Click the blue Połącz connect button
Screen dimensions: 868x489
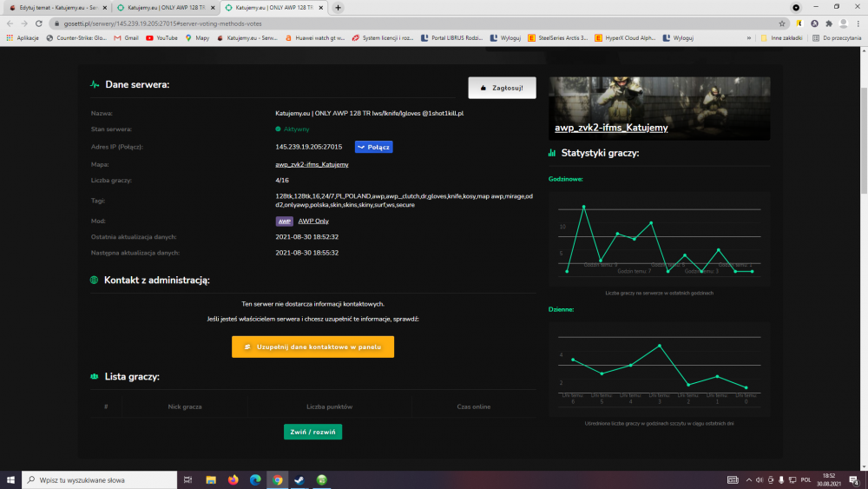[x=373, y=147]
